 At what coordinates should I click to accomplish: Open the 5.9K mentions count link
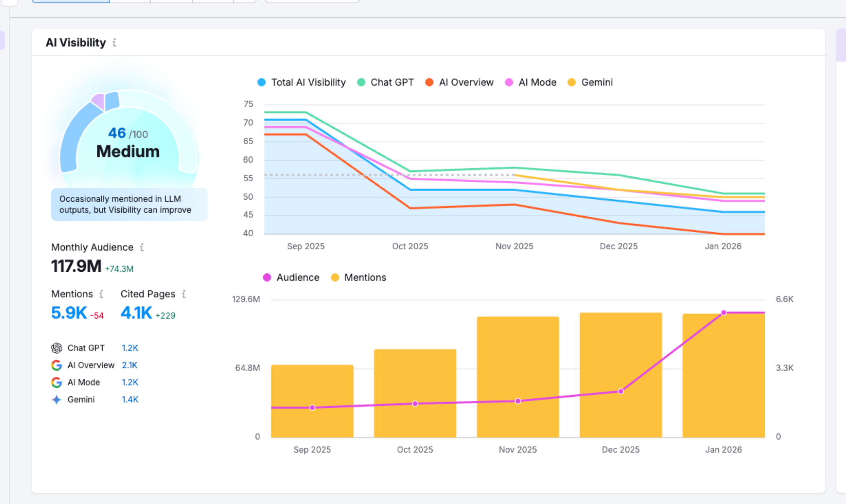(69, 313)
